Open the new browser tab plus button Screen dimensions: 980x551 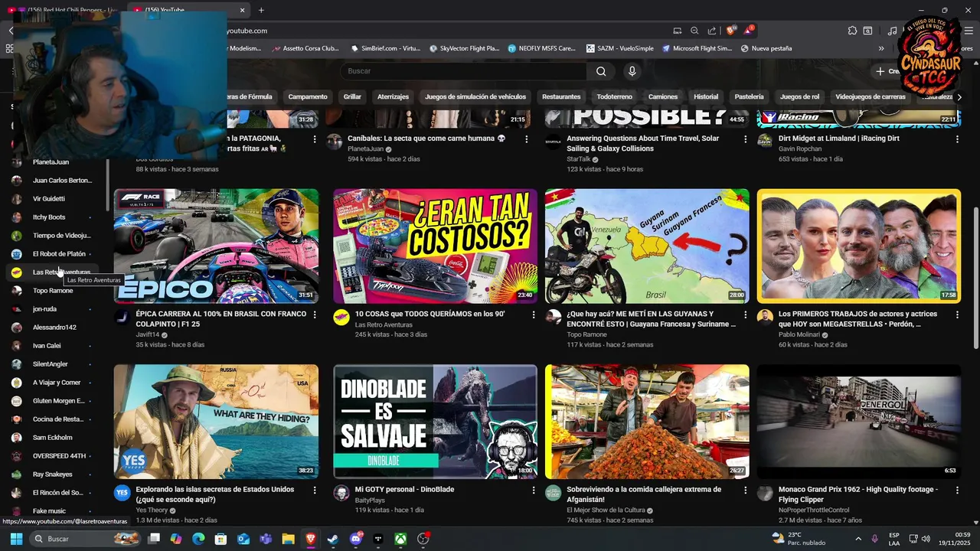pos(261,10)
